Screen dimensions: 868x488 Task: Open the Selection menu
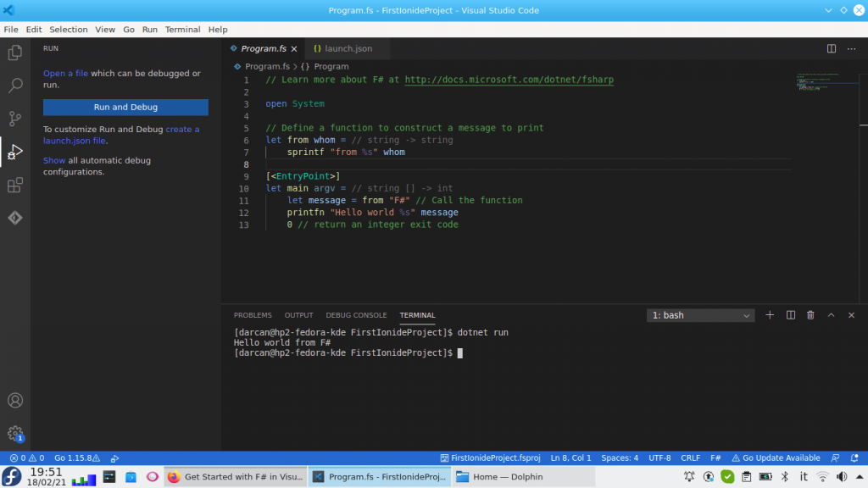coord(68,30)
